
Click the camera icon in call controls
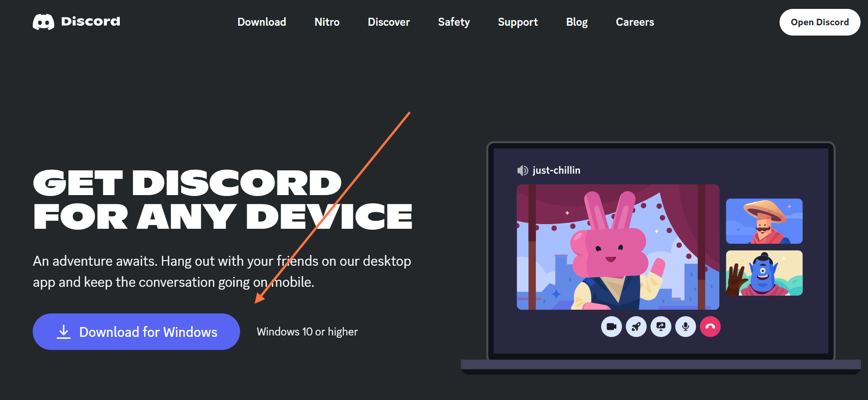[611, 327]
